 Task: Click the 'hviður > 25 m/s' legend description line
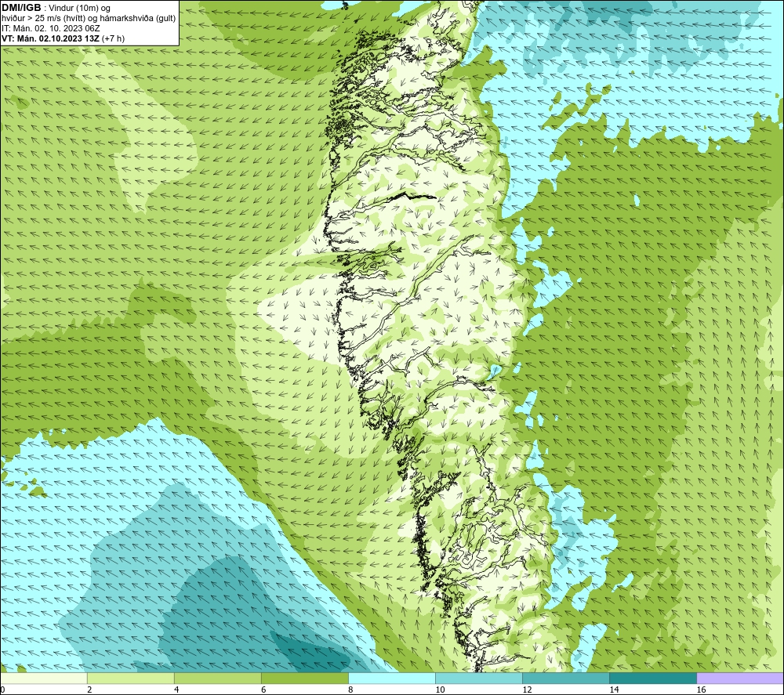tap(89, 19)
